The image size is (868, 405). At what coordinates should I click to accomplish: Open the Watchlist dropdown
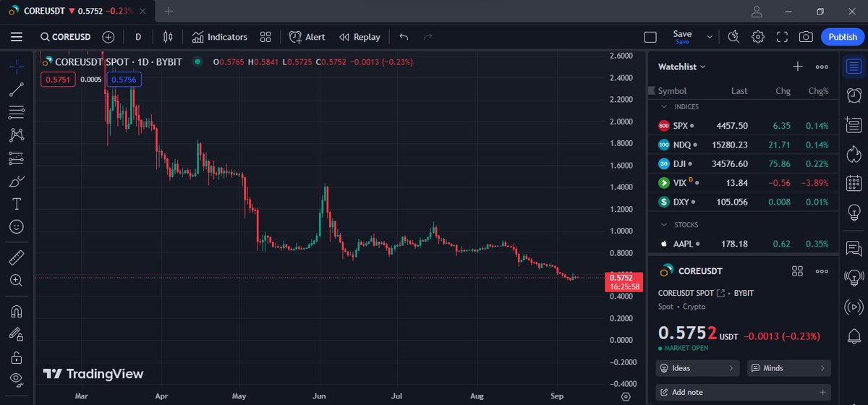(x=682, y=67)
